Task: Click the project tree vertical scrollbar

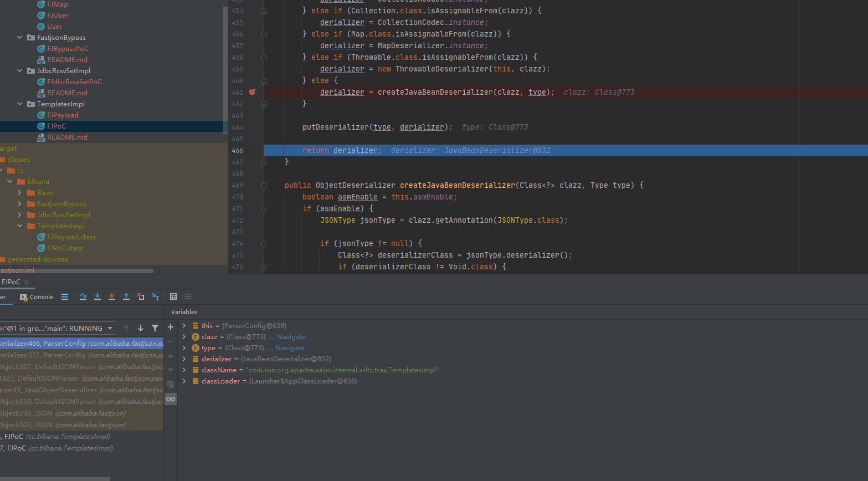Action: 225,69
